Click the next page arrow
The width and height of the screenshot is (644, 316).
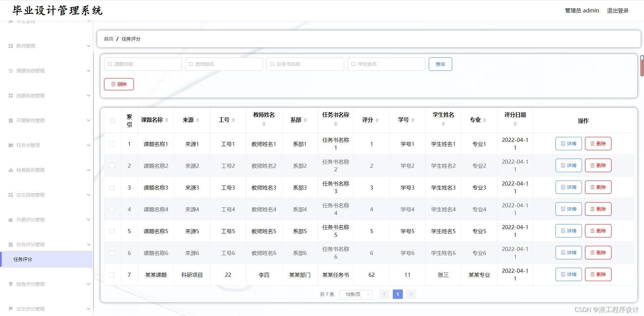(x=411, y=294)
